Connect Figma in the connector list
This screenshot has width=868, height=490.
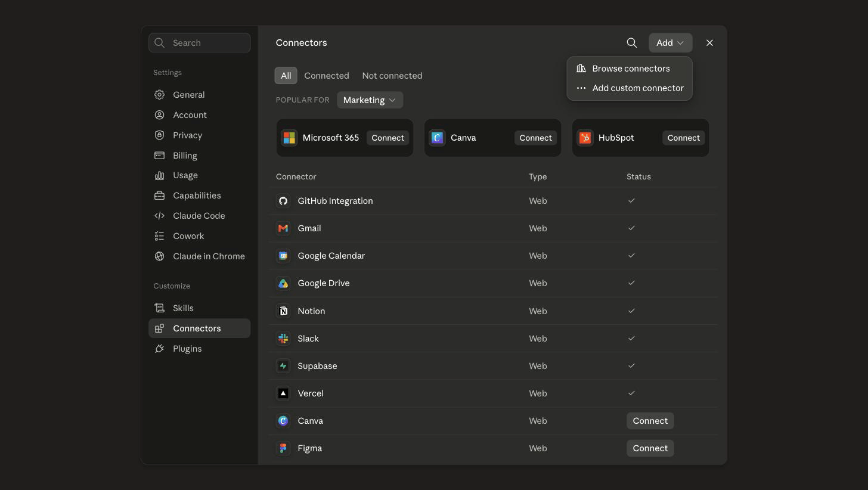pos(650,448)
